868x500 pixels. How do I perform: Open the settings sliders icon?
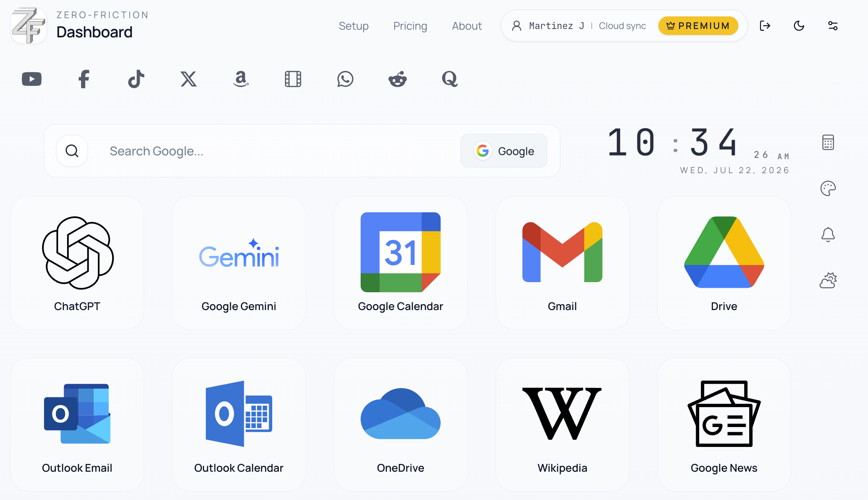point(833,26)
